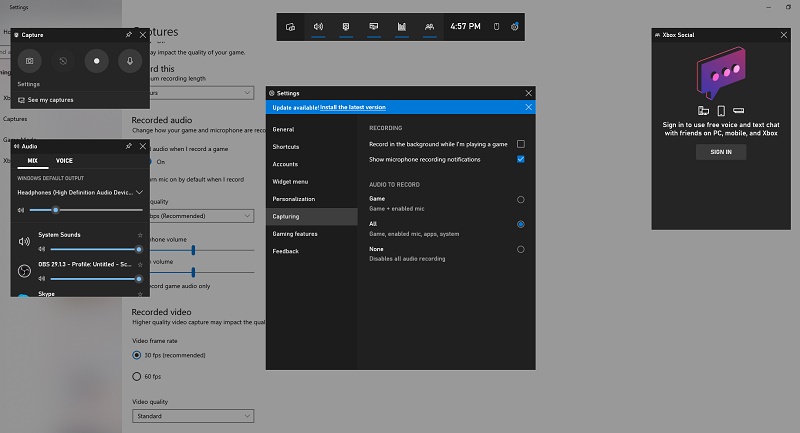The image size is (800, 433).
Task: Click the 4:57 PM clock in Game Bar
Action: pos(465,26)
